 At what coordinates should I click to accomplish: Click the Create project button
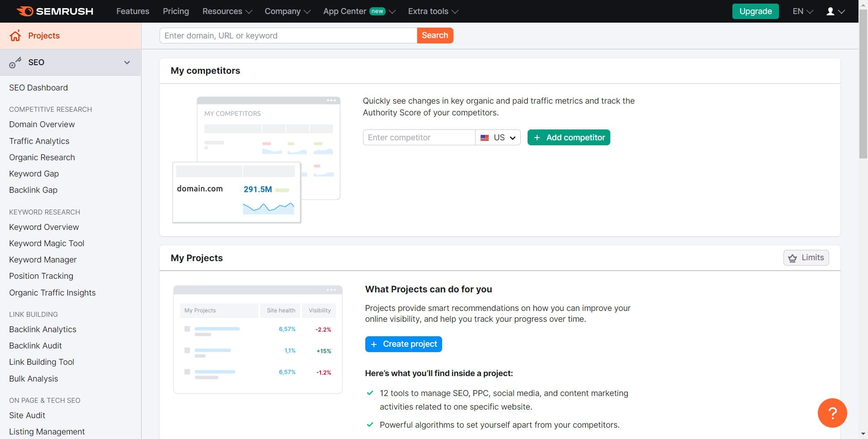click(403, 344)
